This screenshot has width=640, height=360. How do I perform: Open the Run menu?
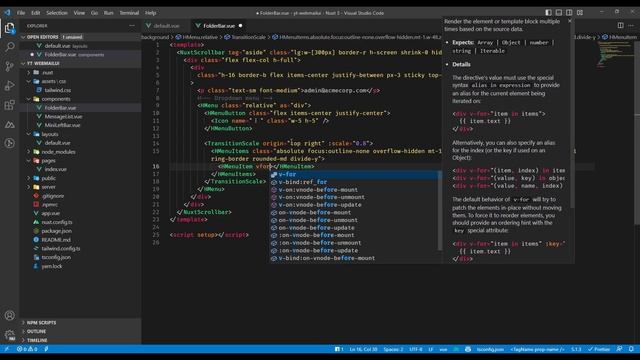pos(108,13)
